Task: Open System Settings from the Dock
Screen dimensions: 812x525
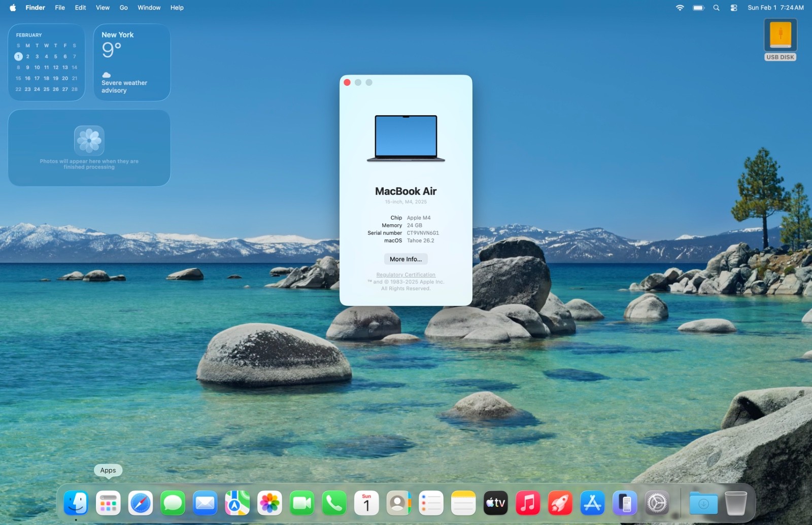Action: pos(657,503)
